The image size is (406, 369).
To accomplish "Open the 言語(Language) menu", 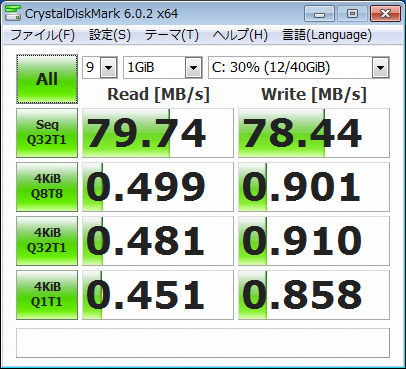I will [x=327, y=35].
